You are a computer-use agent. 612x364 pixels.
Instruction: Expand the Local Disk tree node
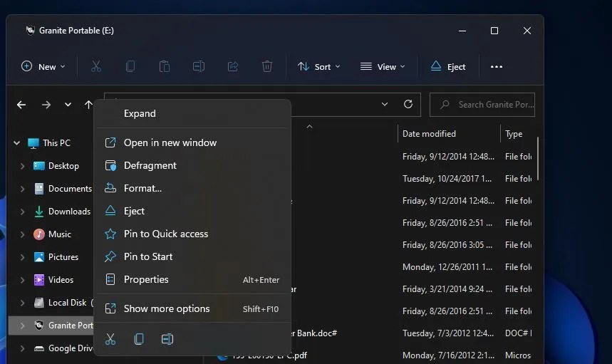pyautogui.click(x=22, y=303)
